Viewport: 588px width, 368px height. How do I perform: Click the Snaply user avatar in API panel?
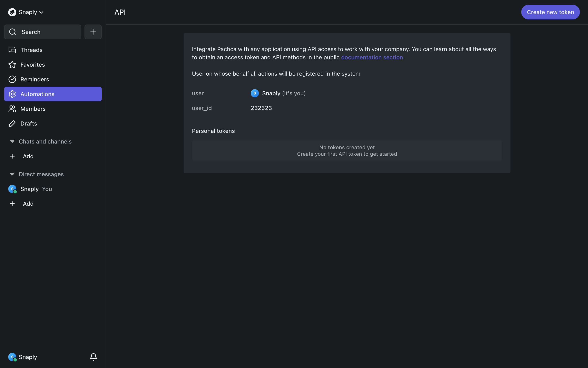tap(255, 93)
